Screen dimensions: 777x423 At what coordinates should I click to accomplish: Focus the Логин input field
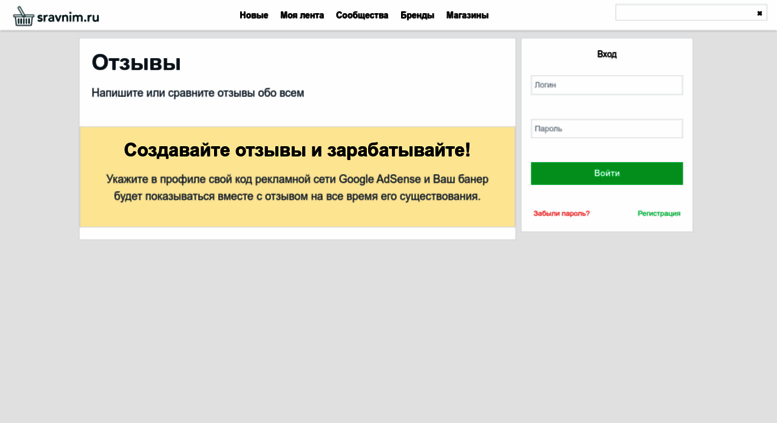pyautogui.click(x=607, y=85)
